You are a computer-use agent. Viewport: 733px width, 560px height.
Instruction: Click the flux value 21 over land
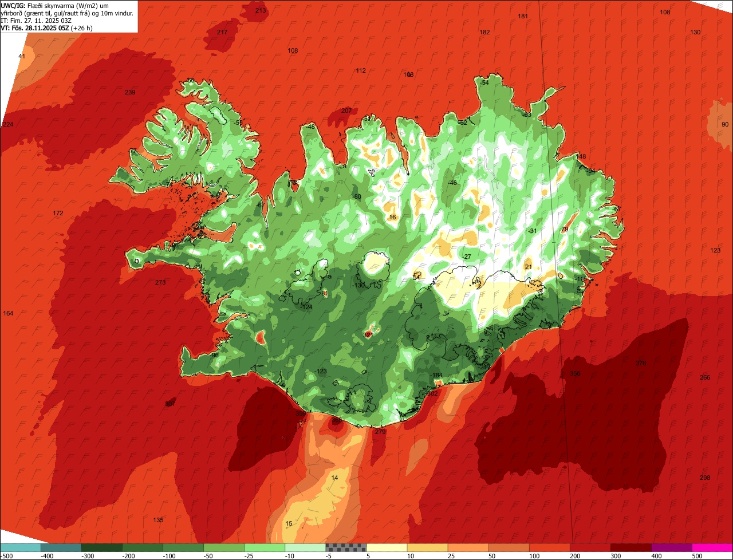[x=528, y=267]
